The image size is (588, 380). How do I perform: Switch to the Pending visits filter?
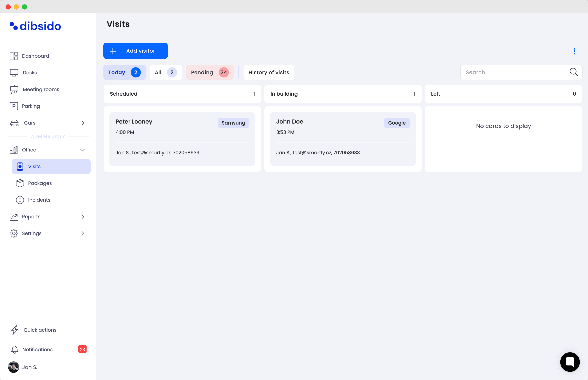tap(210, 72)
